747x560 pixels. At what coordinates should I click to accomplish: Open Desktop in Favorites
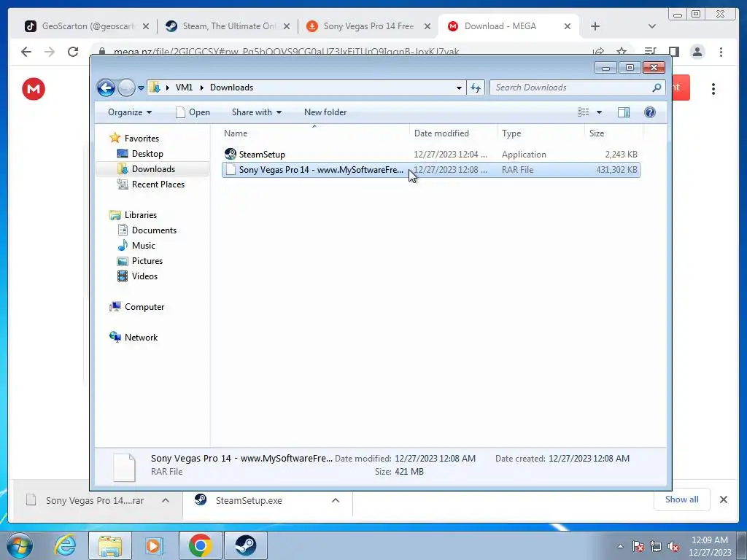pos(147,154)
